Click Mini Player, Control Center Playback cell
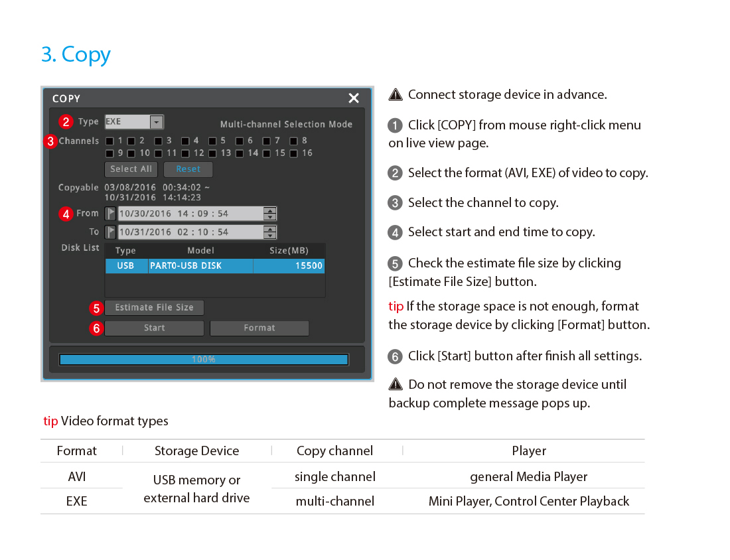Image resolution: width=730 pixels, height=560 pixels. (x=528, y=502)
